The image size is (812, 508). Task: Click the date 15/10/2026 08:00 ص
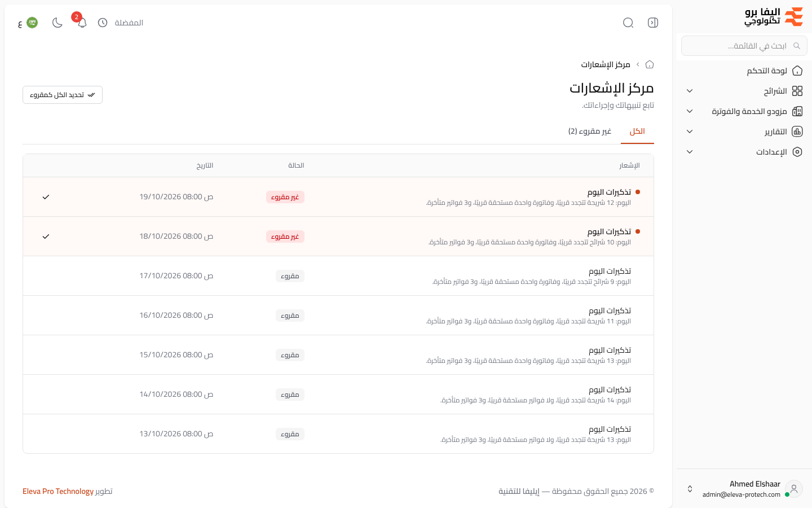[x=176, y=355]
